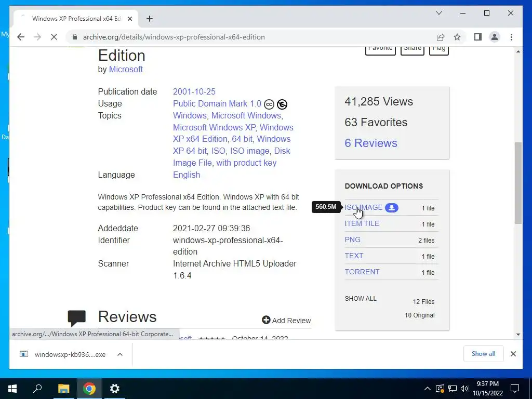This screenshot has height=399, width=532.
Task: Click the 12 Files count link
Action: tap(423, 302)
